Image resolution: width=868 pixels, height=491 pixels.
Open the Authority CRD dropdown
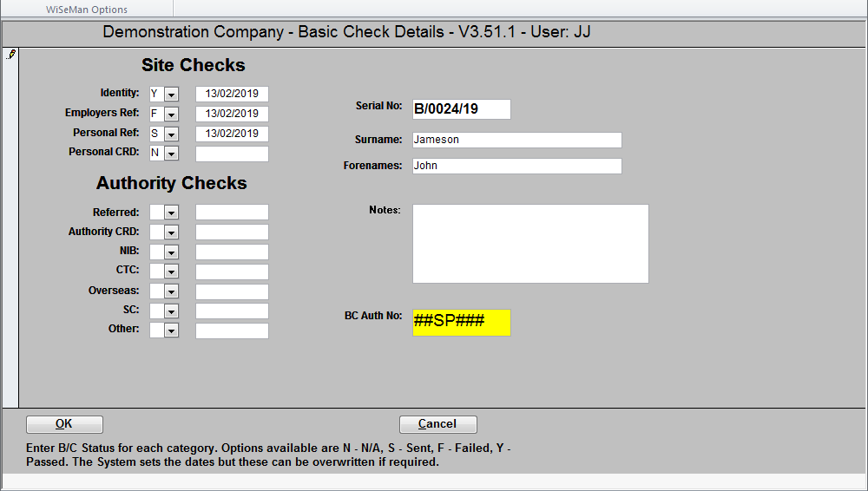[x=171, y=232]
